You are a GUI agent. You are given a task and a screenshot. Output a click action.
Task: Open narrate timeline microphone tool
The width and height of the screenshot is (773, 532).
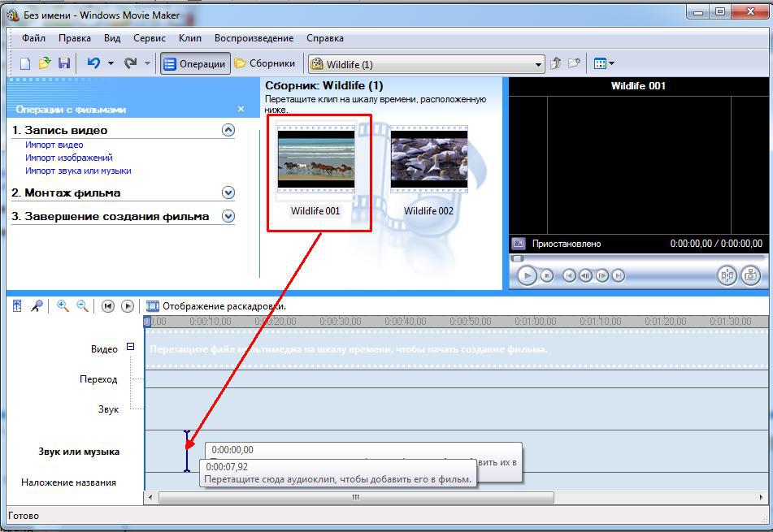pyautogui.click(x=37, y=306)
